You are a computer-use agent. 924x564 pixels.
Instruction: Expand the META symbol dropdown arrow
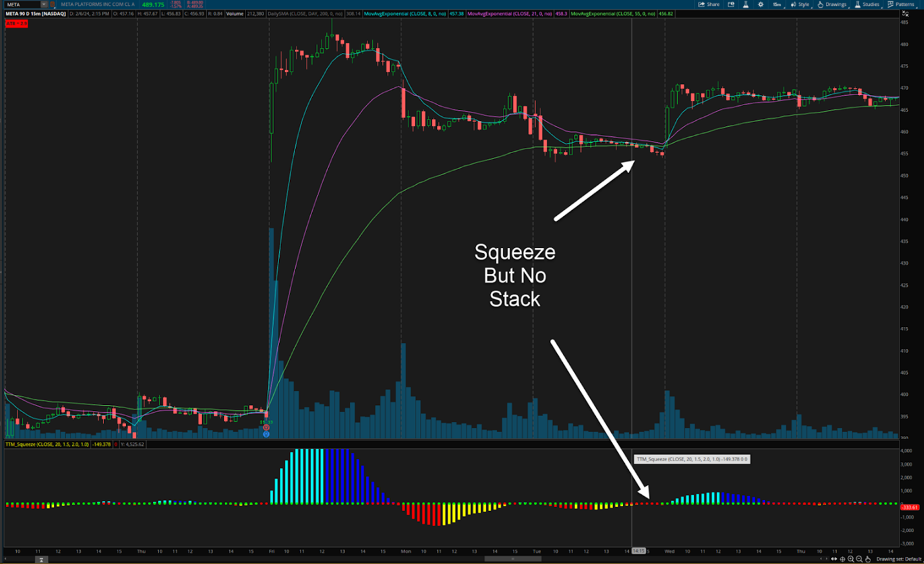(x=44, y=5)
